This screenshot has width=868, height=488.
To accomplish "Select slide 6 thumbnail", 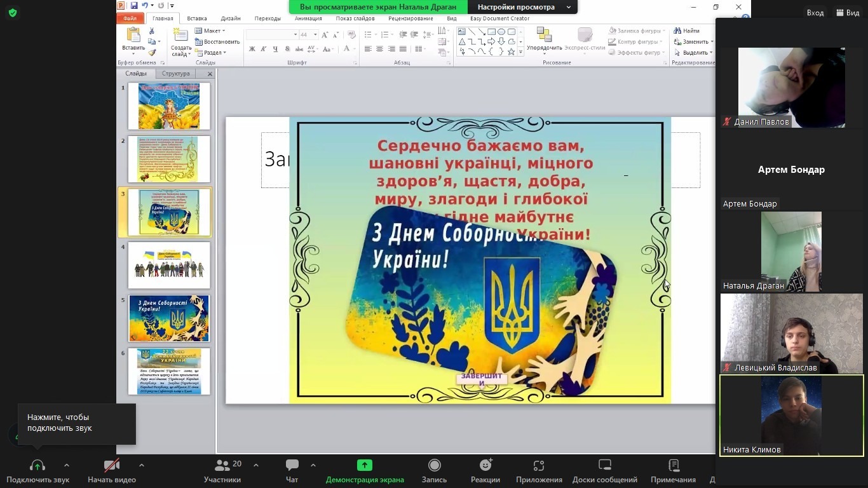I will pyautogui.click(x=169, y=371).
